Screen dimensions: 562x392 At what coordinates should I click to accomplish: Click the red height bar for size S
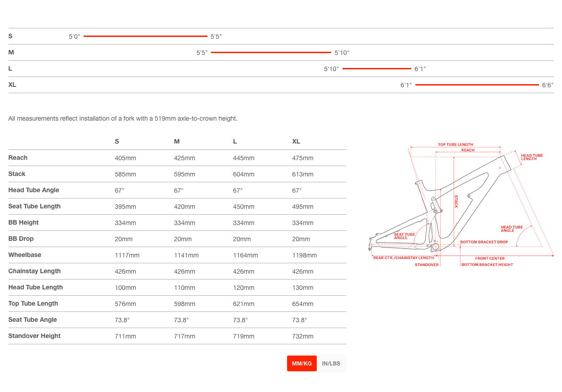(x=145, y=36)
